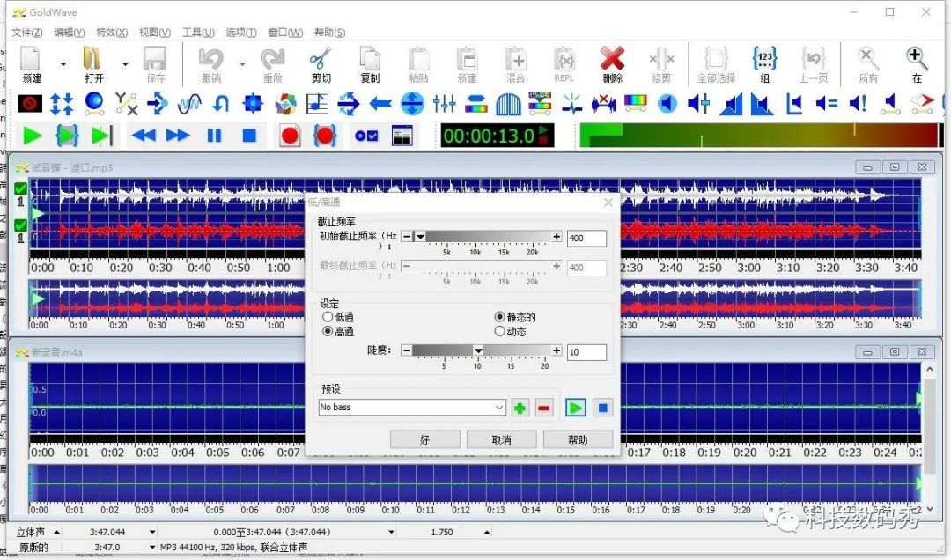Click the steepness value field showing 10

point(586,352)
